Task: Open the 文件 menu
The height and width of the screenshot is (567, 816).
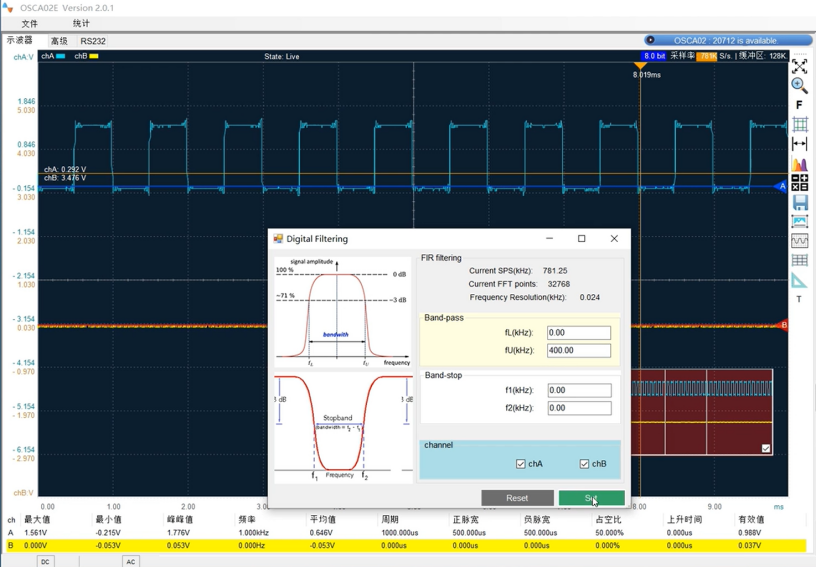Action: [30, 23]
